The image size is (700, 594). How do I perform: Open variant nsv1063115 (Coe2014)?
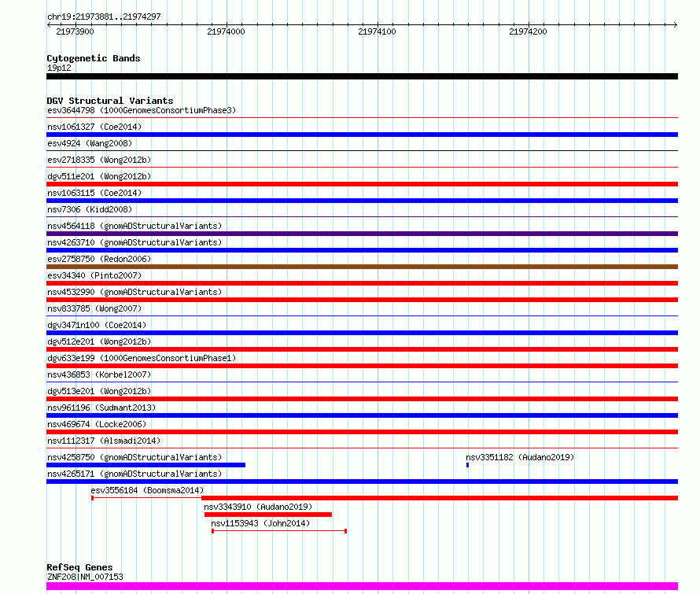pos(94,193)
